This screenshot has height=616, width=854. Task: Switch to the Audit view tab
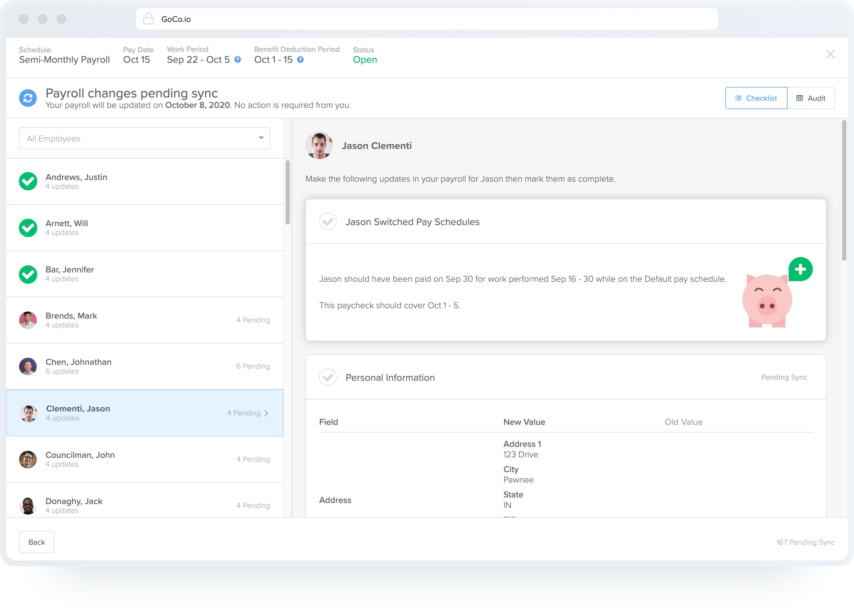point(811,98)
